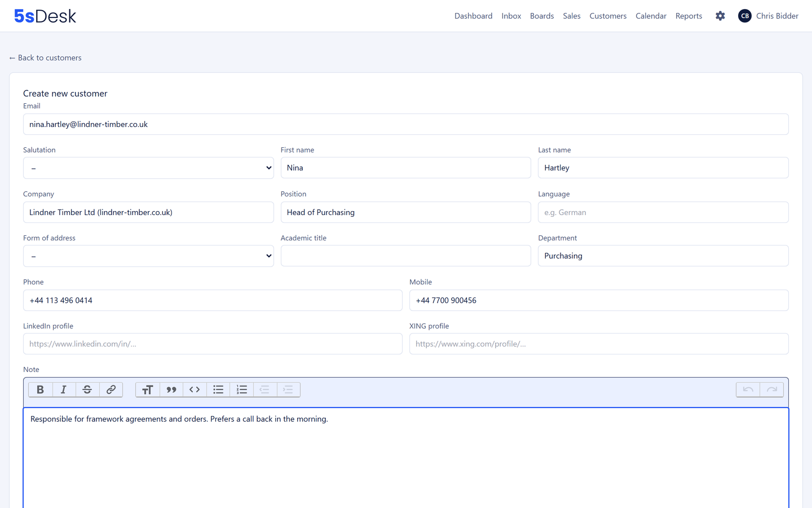Open the Calendar page
This screenshot has width=812, height=508.
(651, 16)
